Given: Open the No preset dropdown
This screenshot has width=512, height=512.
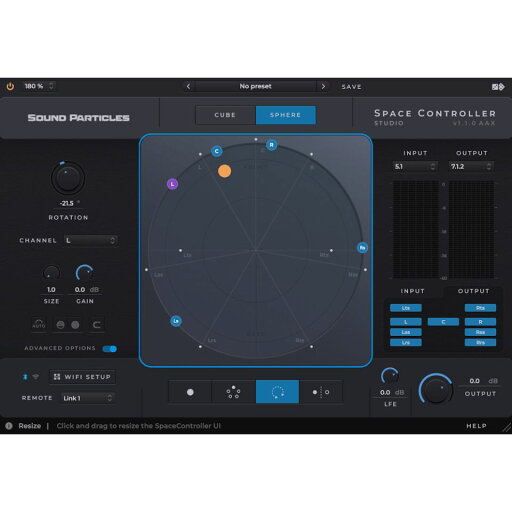Looking at the screenshot, I should coord(256,86).
